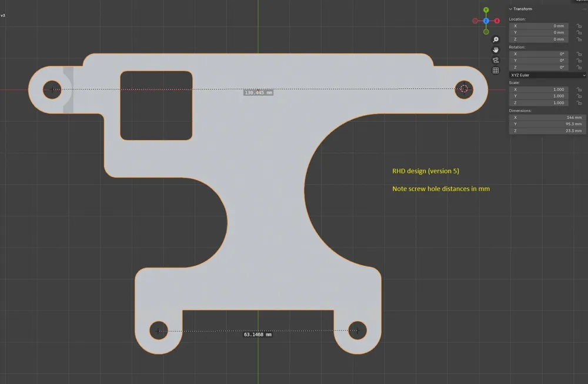
Task: Lock the Rotation Y value
Action: click(579, 61)
